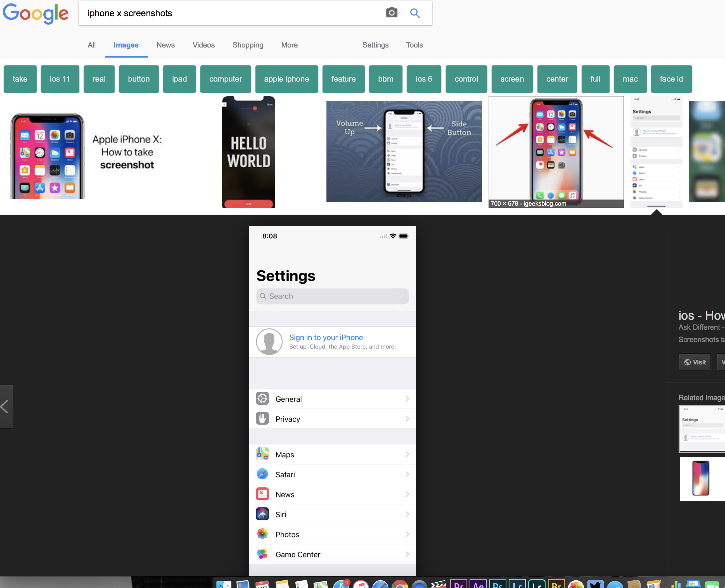
Task: Click the search by image camera icon
Action: point(391,13)
